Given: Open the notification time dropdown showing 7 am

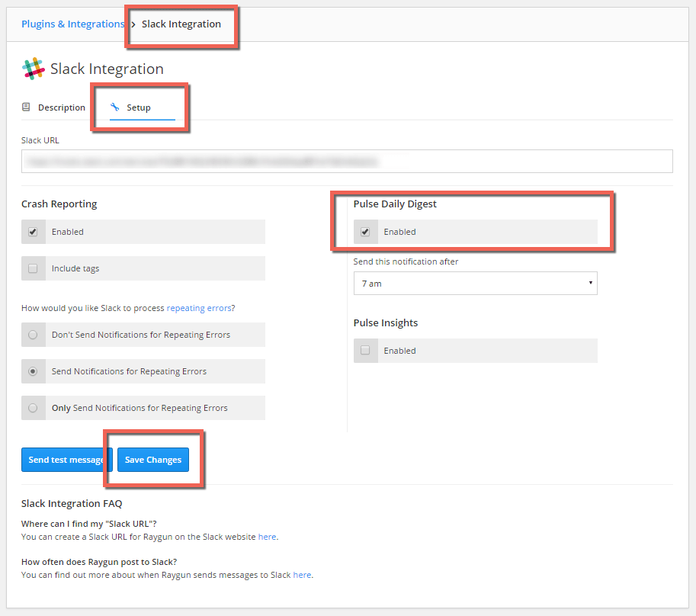Looking at the screenshot, I should click(x=475, y=283).
